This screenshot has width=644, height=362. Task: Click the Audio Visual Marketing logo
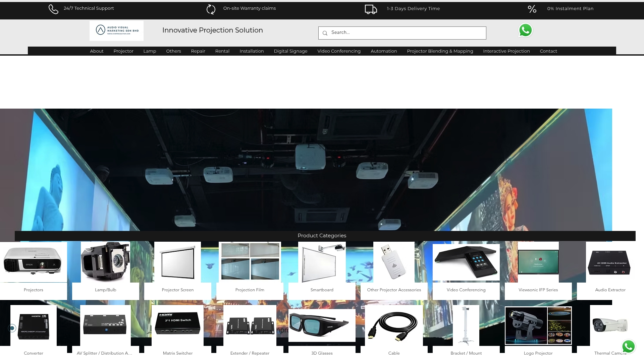coord(116,30)
